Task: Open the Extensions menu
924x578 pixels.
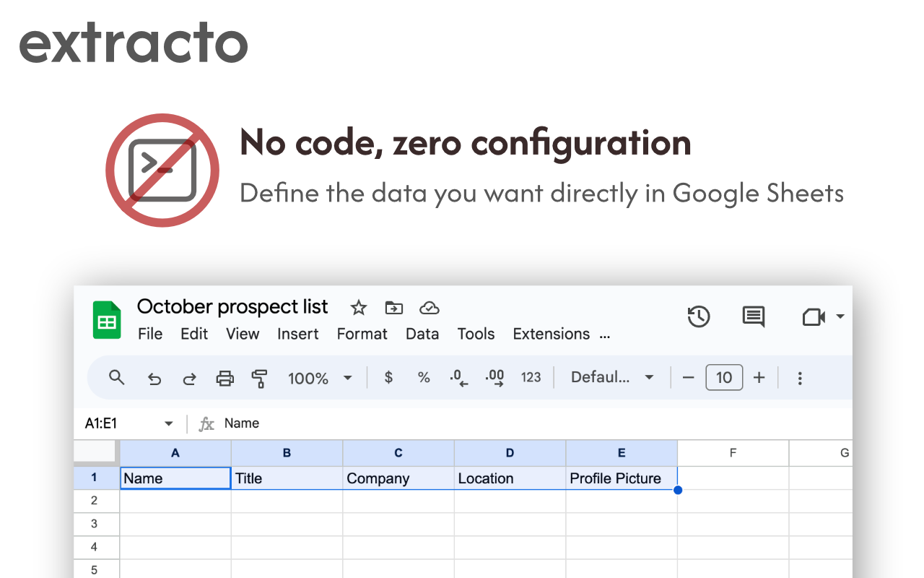Action: click(551, 334)
